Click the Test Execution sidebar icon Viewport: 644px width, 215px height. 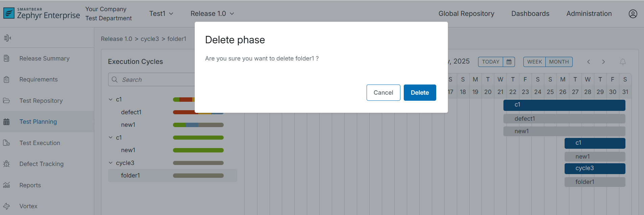pos(6,143)
